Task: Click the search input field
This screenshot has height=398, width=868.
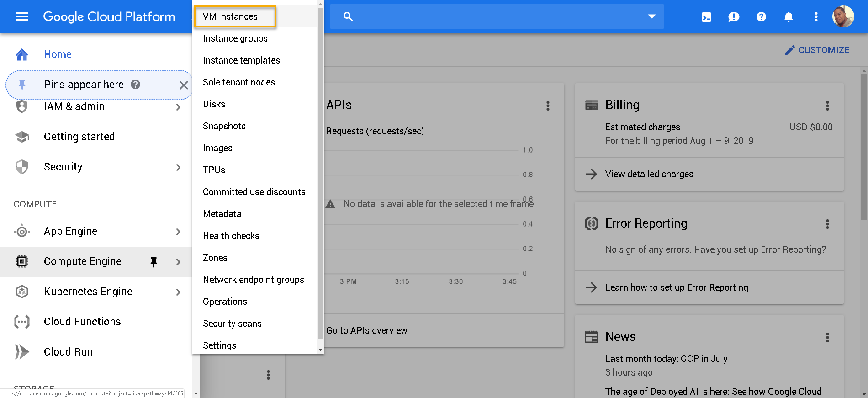Action: coord(497,16)
